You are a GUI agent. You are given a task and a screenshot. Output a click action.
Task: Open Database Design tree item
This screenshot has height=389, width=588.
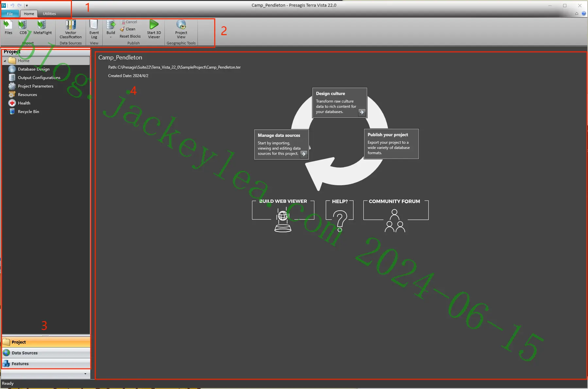pos(34,69)
